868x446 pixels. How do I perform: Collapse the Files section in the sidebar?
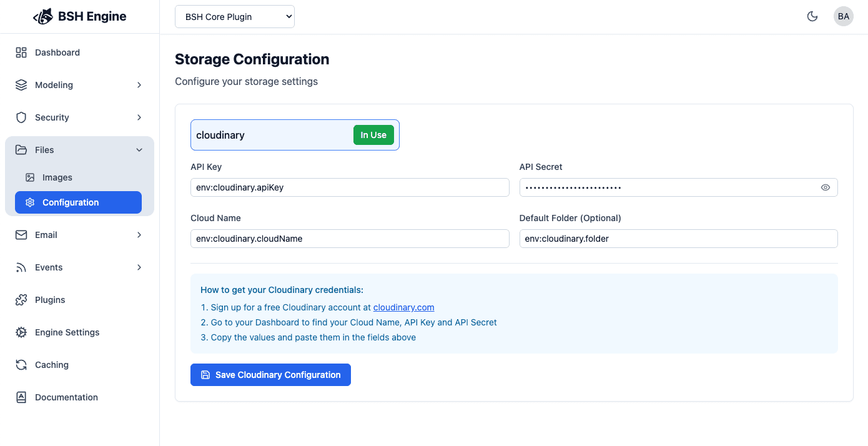pyautogui.click(x=140, y=150)
